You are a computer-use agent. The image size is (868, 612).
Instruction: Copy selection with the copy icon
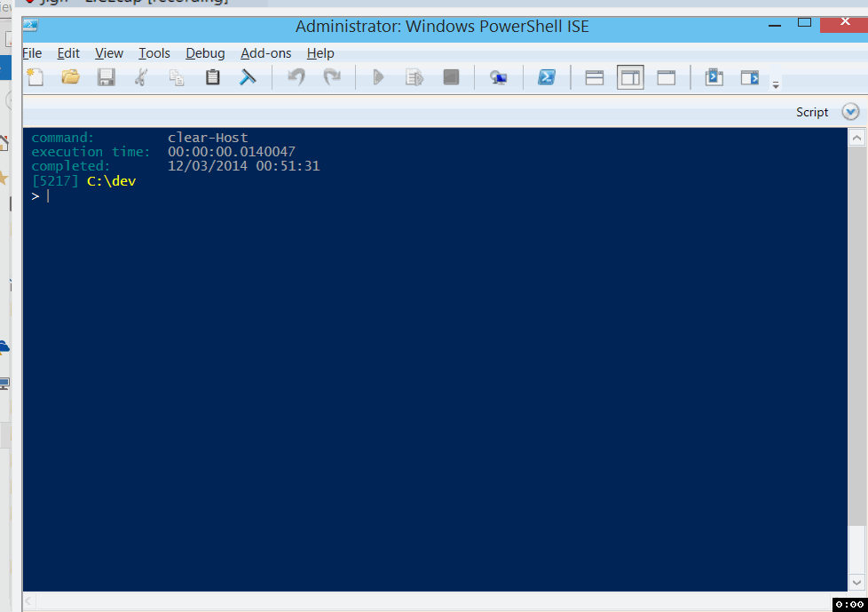click(177, 77)
